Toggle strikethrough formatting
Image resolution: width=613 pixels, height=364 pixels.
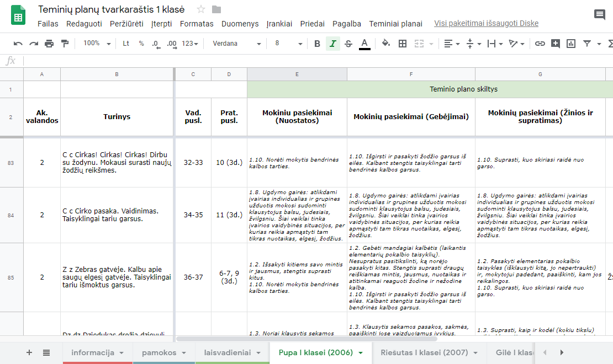pos(348,44)
